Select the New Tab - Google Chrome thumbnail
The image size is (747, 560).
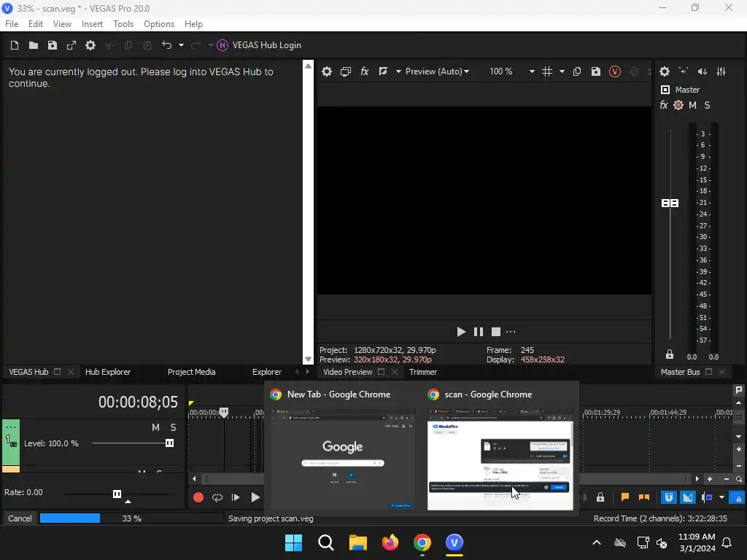coord(343,459)
